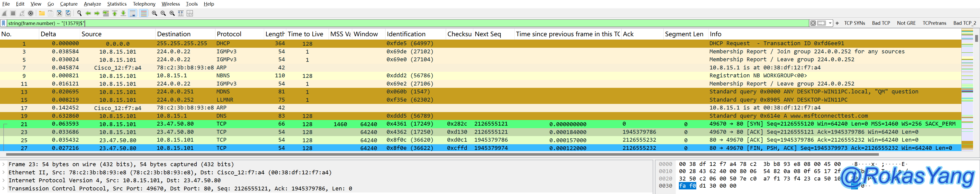Viewport: 980px width, 194px height.
Task: Open the capture options gear icon
Action: coord(31,13)
